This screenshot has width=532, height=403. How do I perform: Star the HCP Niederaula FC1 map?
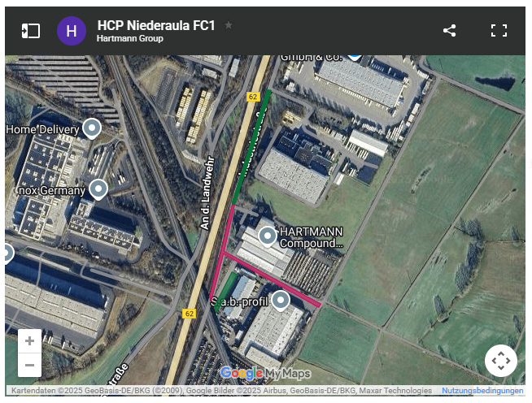pyautogui.click(x=229, y=25)
